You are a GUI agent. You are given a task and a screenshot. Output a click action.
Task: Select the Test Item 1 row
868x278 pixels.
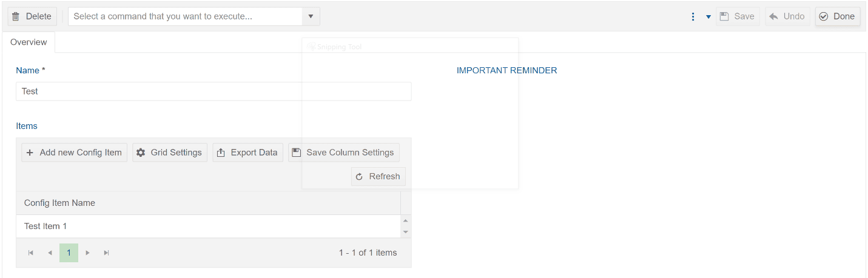pyautogui.click(x=208, y=226)
